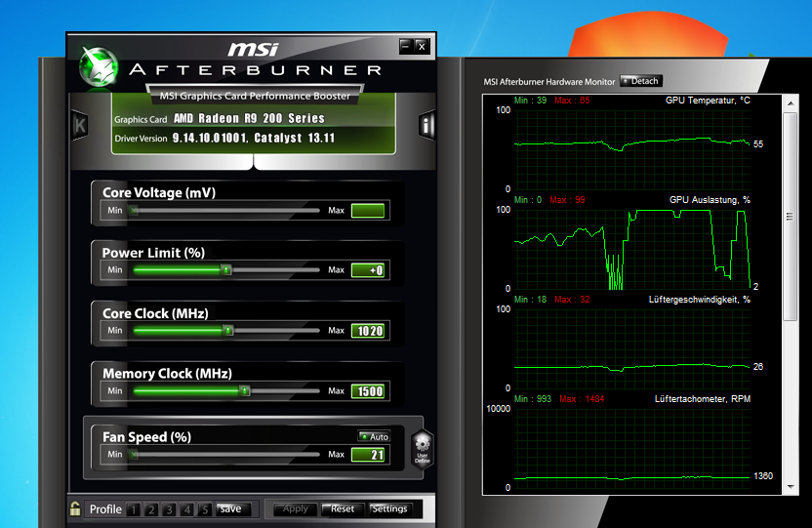Screen dimensions: 812x528
Task: Click the AMD Radeon R9 200 Series text
Action: pyautogui.click(x=249, y=118)
